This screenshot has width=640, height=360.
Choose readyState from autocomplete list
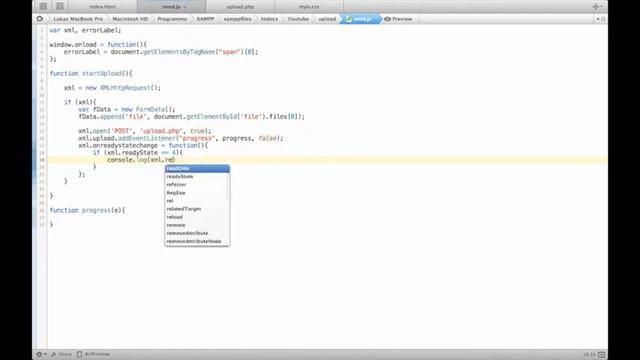pos(196,176)
